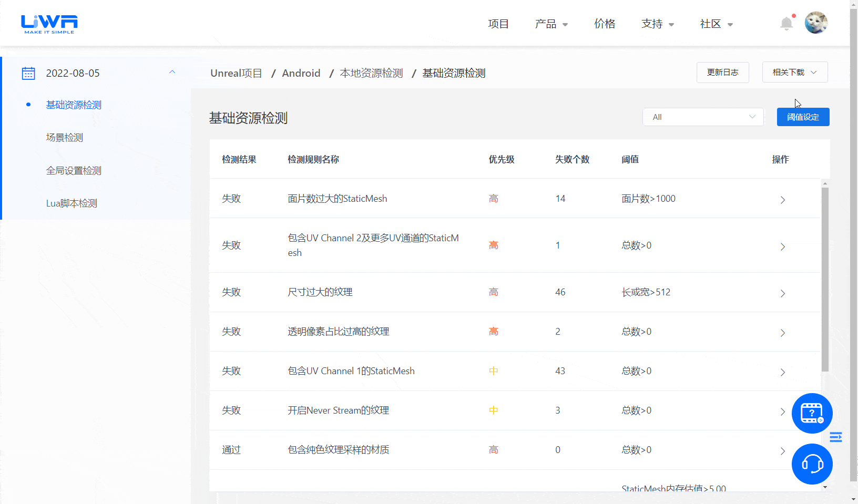Viewport: 858px width, 504px height.
Task: Select 场景检测 in the sidebar
Action: tap(65, 138)
